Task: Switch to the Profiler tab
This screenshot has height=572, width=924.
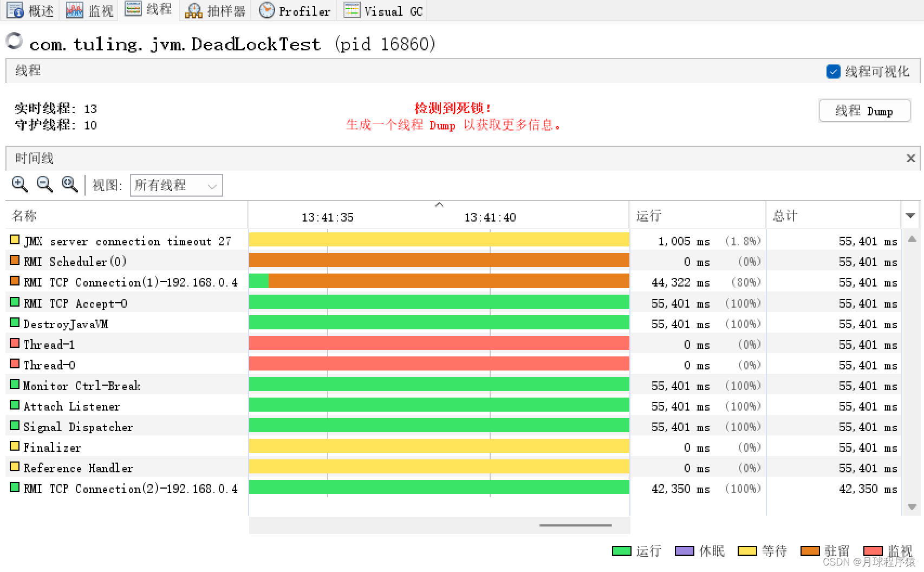Action: (x=295, y=10)
